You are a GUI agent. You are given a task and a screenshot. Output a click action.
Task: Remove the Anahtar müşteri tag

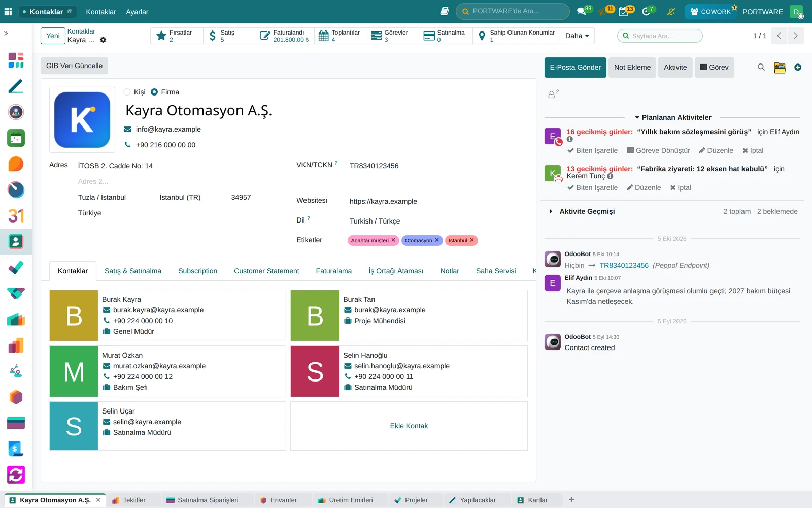point(393,240)
